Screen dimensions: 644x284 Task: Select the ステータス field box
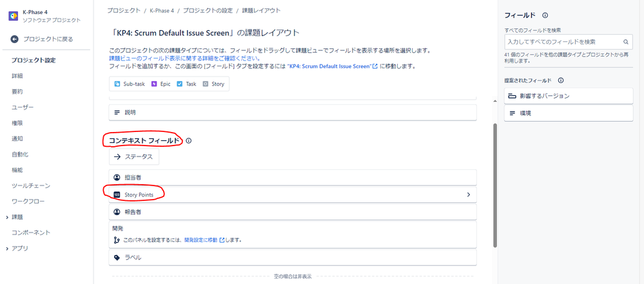[x=134, y=156]
